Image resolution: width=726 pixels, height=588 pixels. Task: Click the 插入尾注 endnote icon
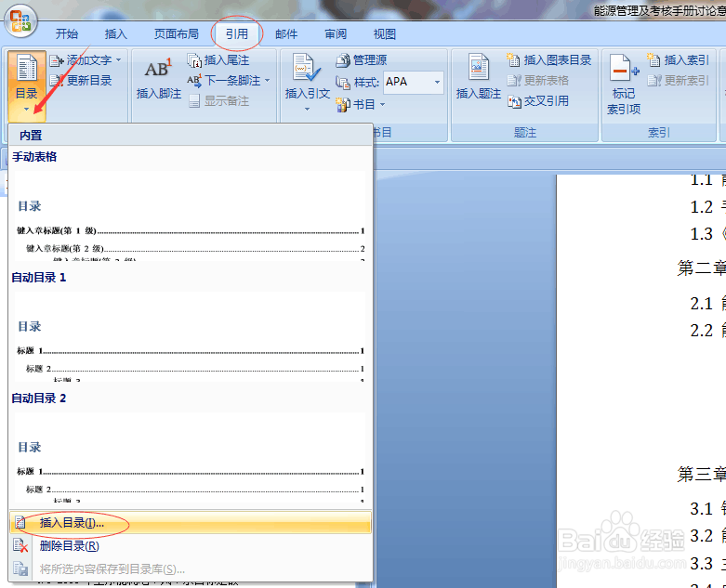tap(194, 60)
